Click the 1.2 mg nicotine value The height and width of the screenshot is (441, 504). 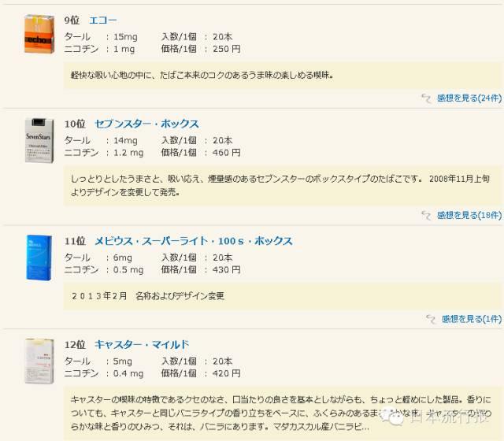(x=128, y=153)
